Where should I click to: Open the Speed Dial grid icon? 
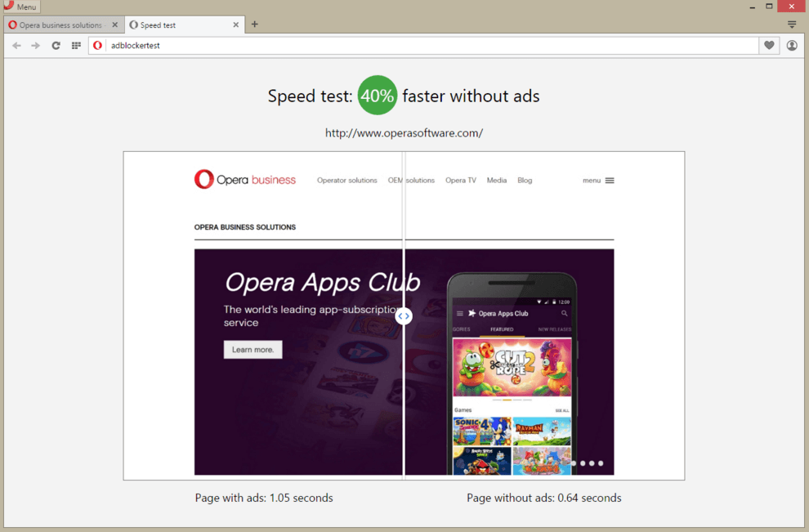[x=76, y=46]
